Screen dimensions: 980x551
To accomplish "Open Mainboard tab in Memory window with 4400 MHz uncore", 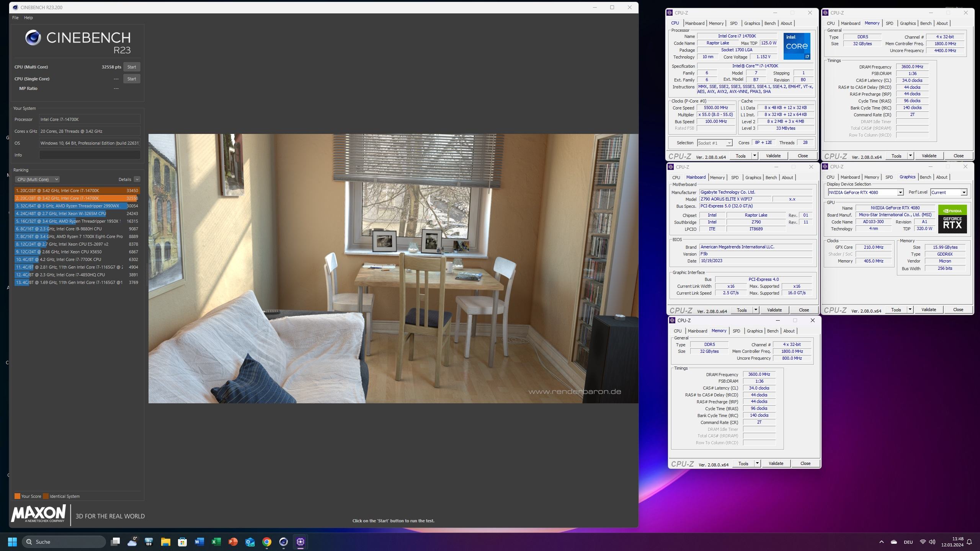I will 850,23.
